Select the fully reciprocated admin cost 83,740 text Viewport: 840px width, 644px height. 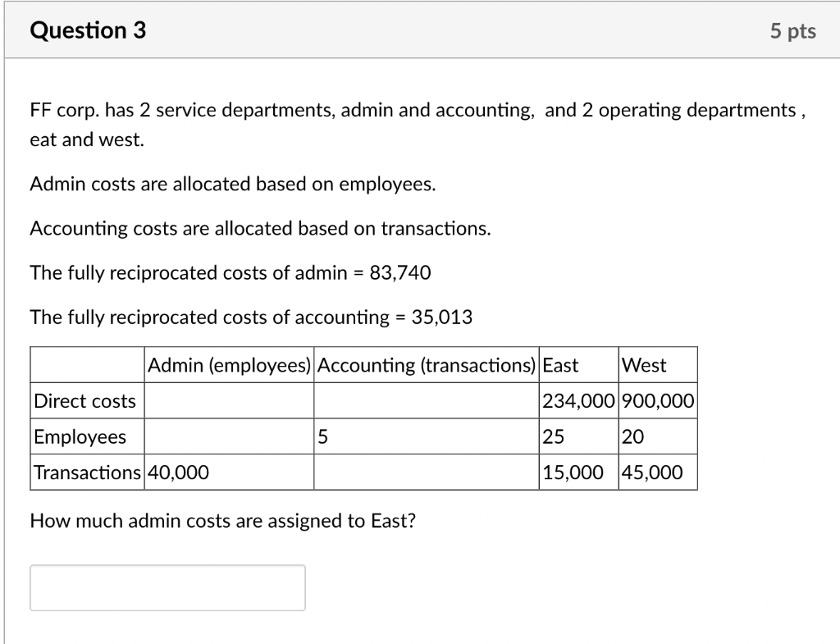click(x=231, y=272)
